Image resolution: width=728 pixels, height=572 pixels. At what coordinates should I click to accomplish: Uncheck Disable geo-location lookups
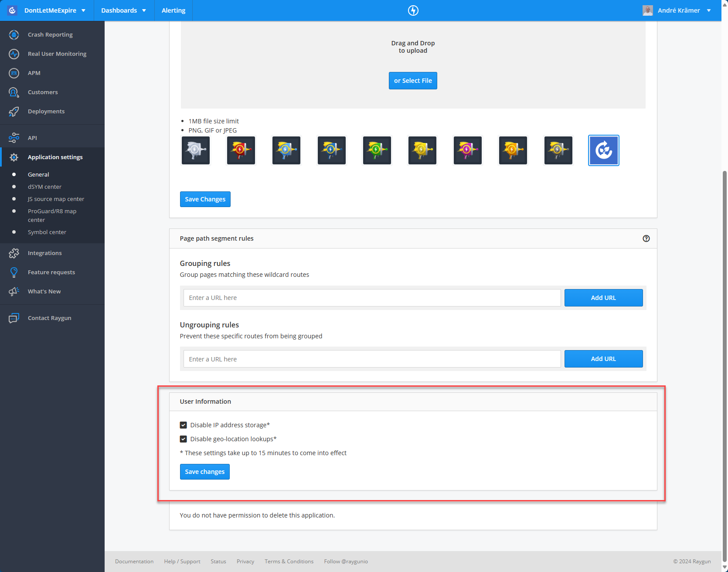click(x=183, y=439)
